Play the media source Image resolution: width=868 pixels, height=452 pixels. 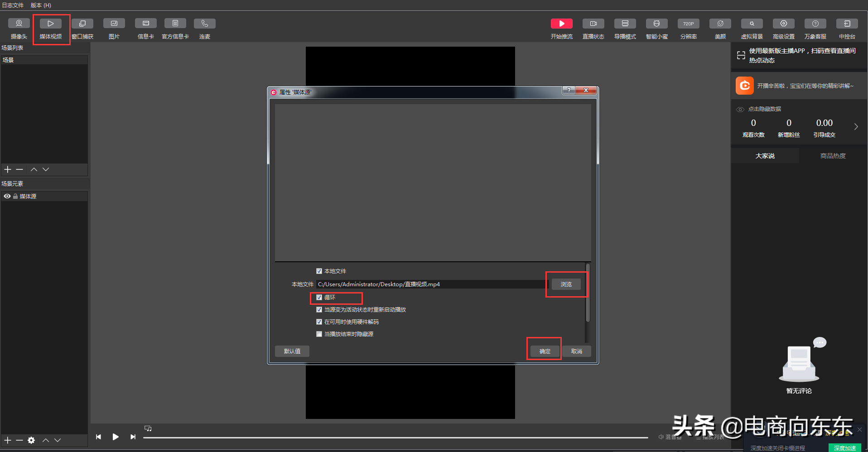(x=116, y=437)
